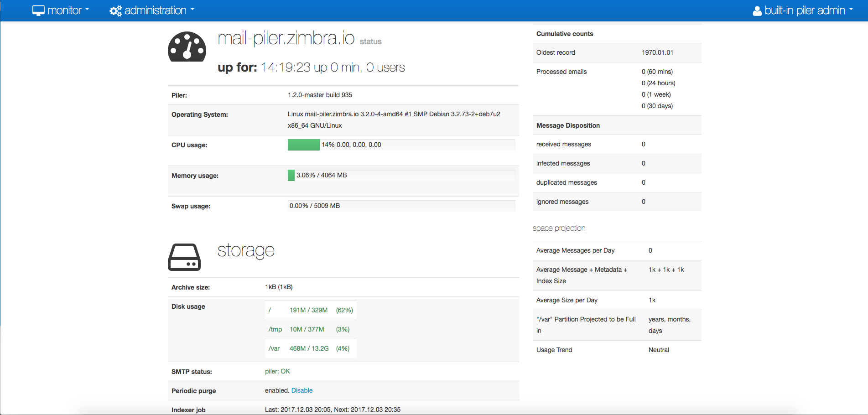
Task: Click the /tmp disk usage row
Action: pyautogui.click(x=311, y=329)
